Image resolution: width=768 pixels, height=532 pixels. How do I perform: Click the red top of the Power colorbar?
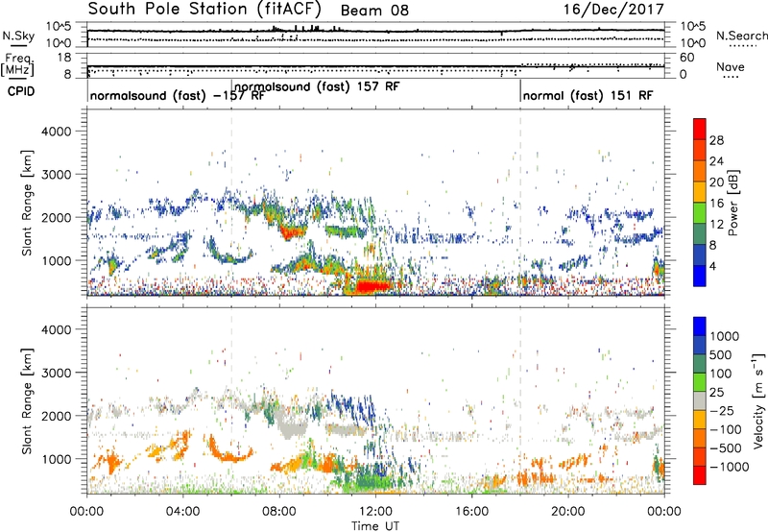point(700,129)
